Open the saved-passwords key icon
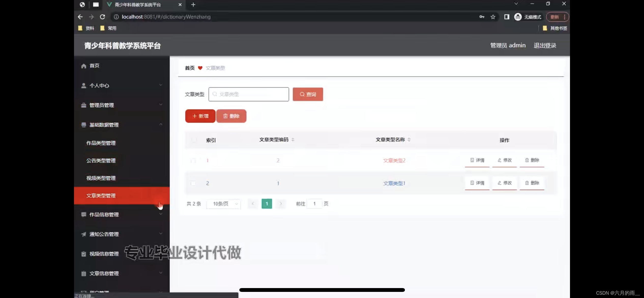This screenshot has width=644, height=298. (482, 17)
